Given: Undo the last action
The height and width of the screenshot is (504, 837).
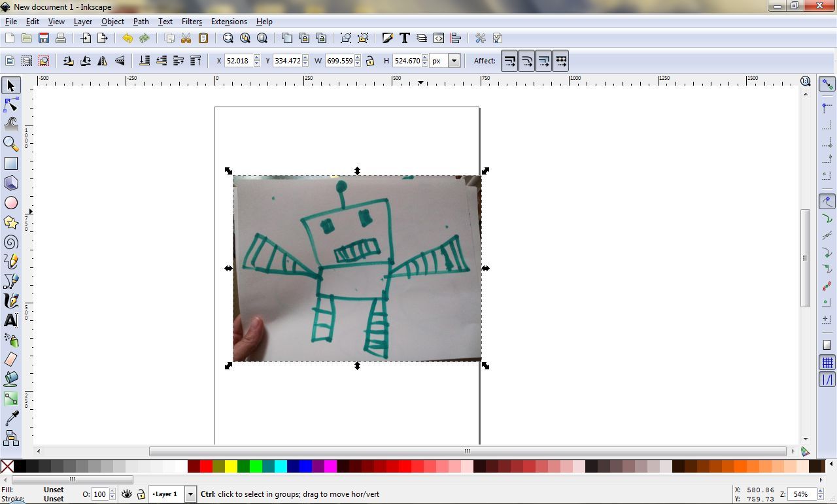Looking at the screenshot, I should tap(128, 38).
